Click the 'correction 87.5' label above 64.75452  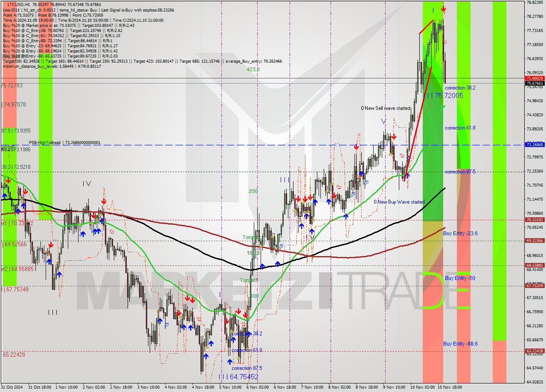point(247,368)
